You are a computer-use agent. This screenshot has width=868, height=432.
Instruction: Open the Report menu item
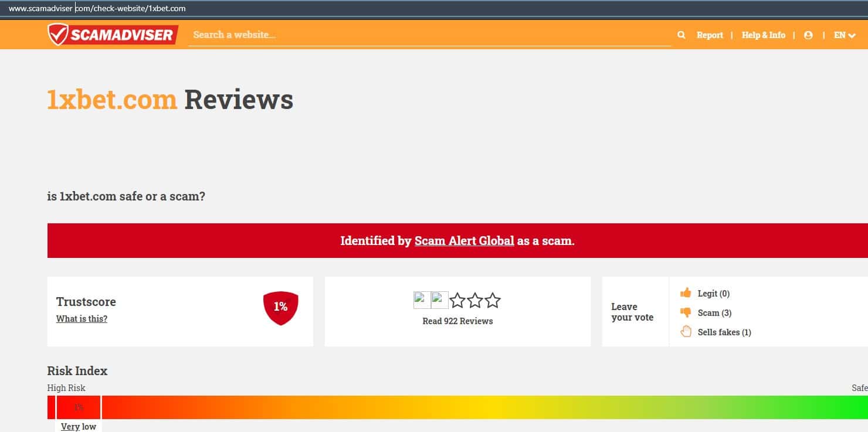pyautogui.click(x=710, y=35)
